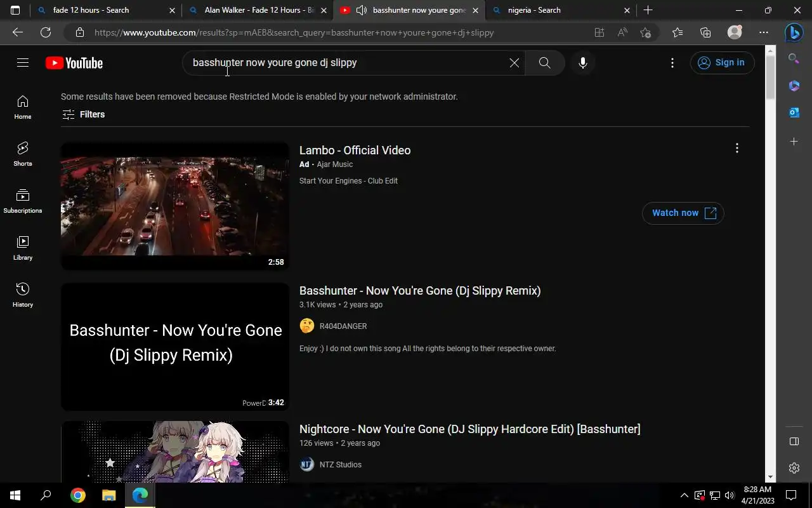Image resolution: width=812 pixels, height=508 pixels.
Task: Toggle Edge sidebar visibility button
Action: point(794,441)
